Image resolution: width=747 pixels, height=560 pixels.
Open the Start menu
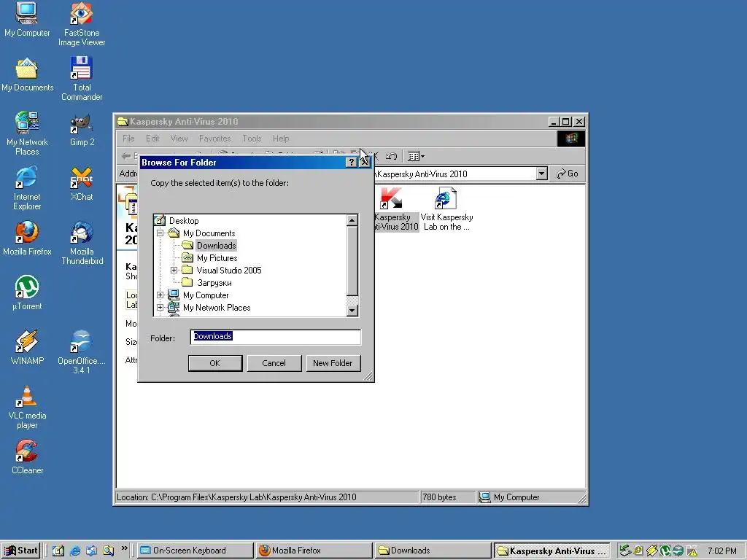(x=20, y=551)
